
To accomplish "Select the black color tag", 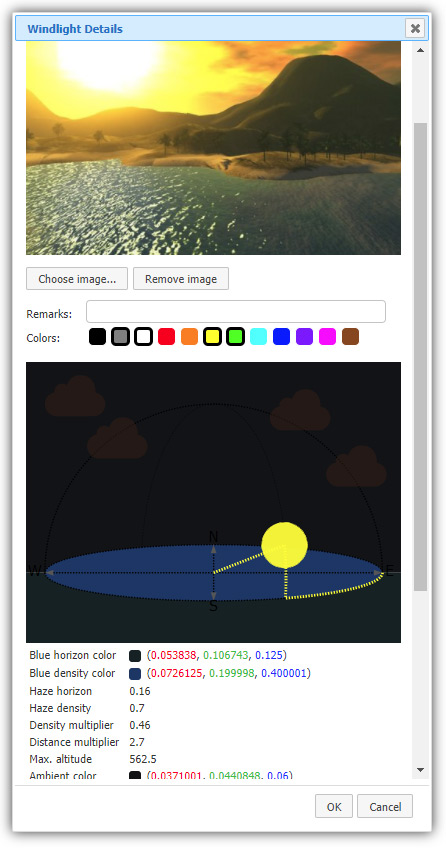I will click(x=97, y=336).
